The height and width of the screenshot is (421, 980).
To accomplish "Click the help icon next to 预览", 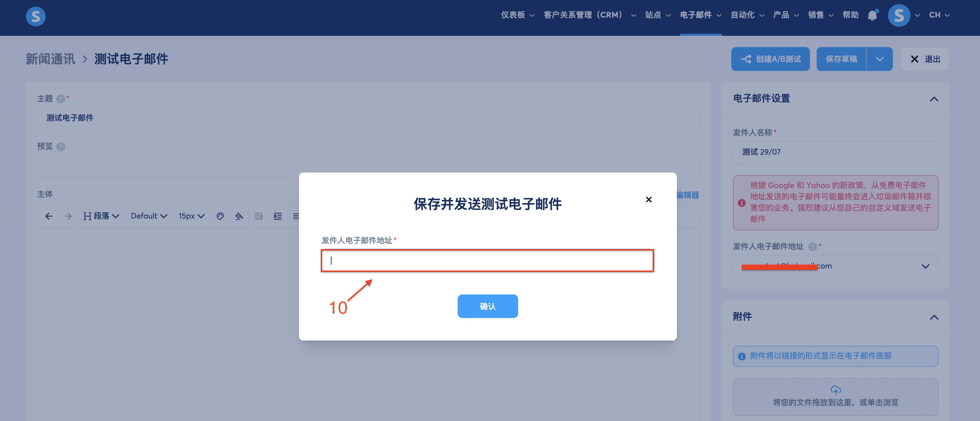I will tap(60, 147).
